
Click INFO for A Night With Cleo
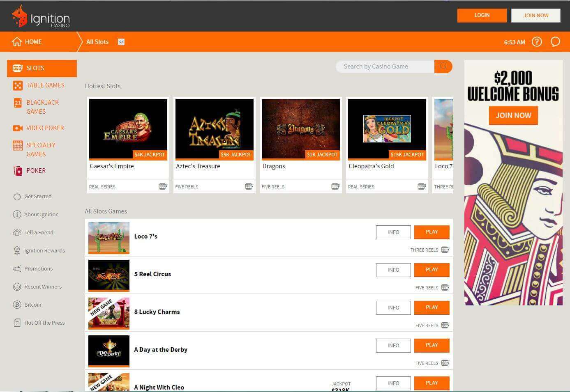(x=393, y=383)
